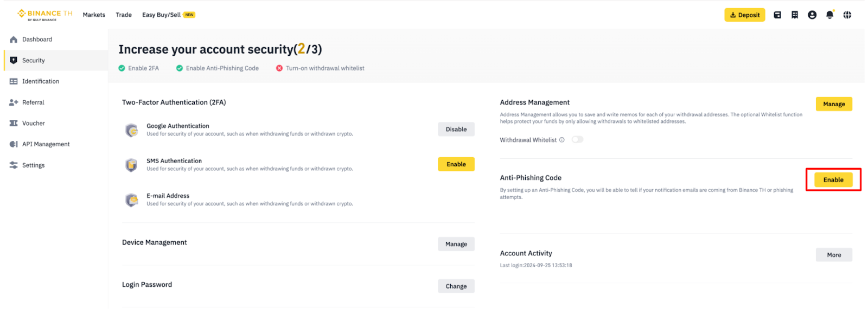Enable the Anti-Phishing Code
The width and height of the screenshot is (868, 309).
833,180
